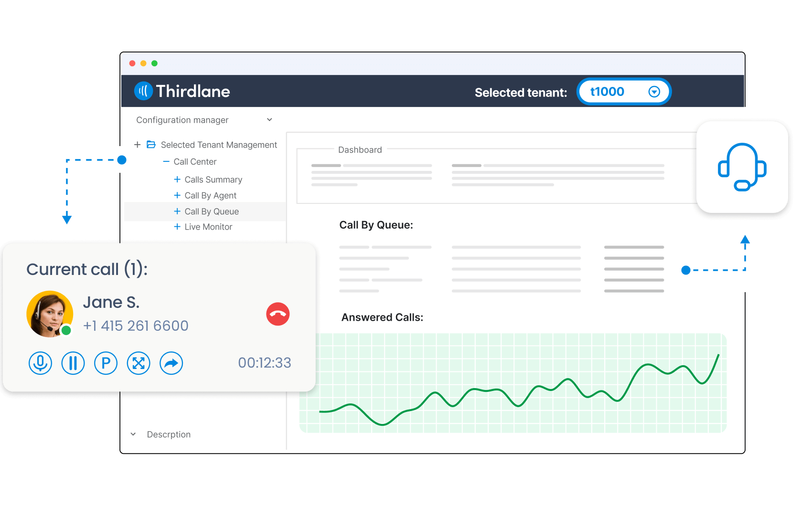
Task: Toggle the Descrption section chevron
Action: (x=133, y=434)
